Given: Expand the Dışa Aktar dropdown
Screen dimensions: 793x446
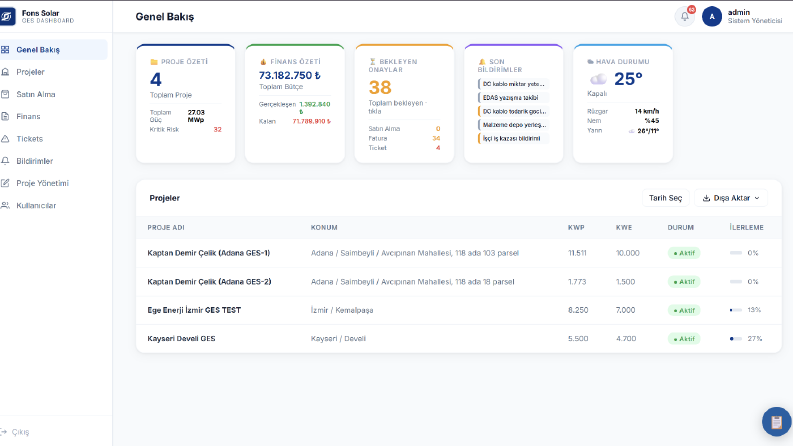Looking at the screenshot, I should click(x=731, y=198).
